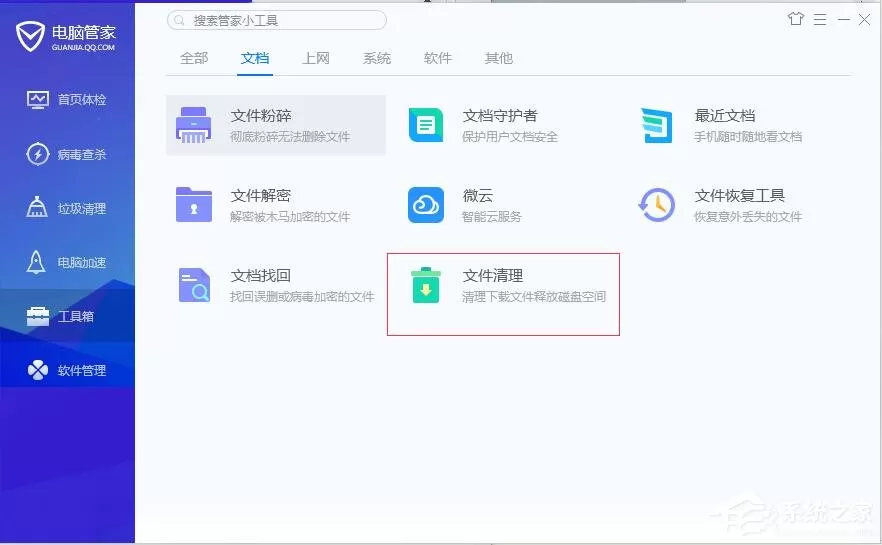The image size is (882, 545).
Task: Open the skin-change shirt icon
Action: click(795, 19)
